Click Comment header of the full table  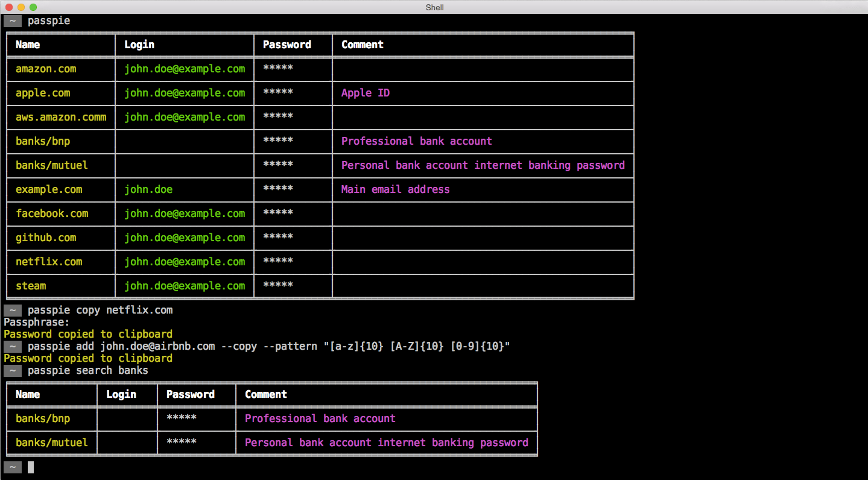pyautogui.click(x=363, y=45)
